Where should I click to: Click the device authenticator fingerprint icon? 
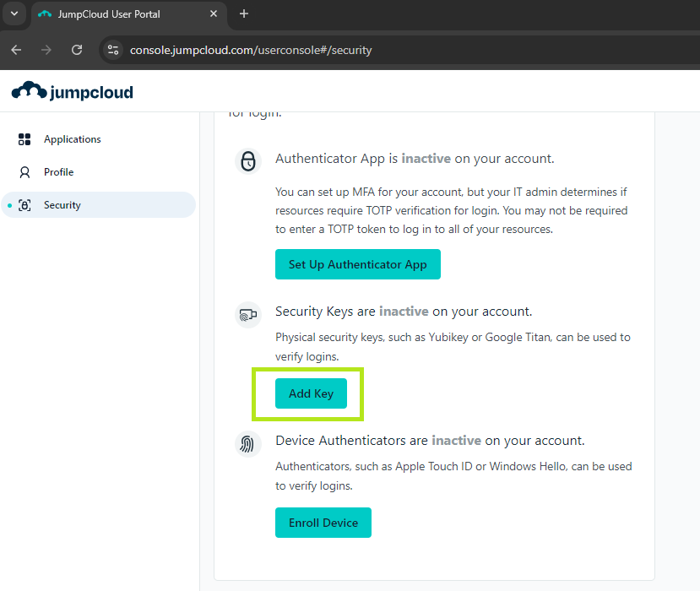click(248, 444)
